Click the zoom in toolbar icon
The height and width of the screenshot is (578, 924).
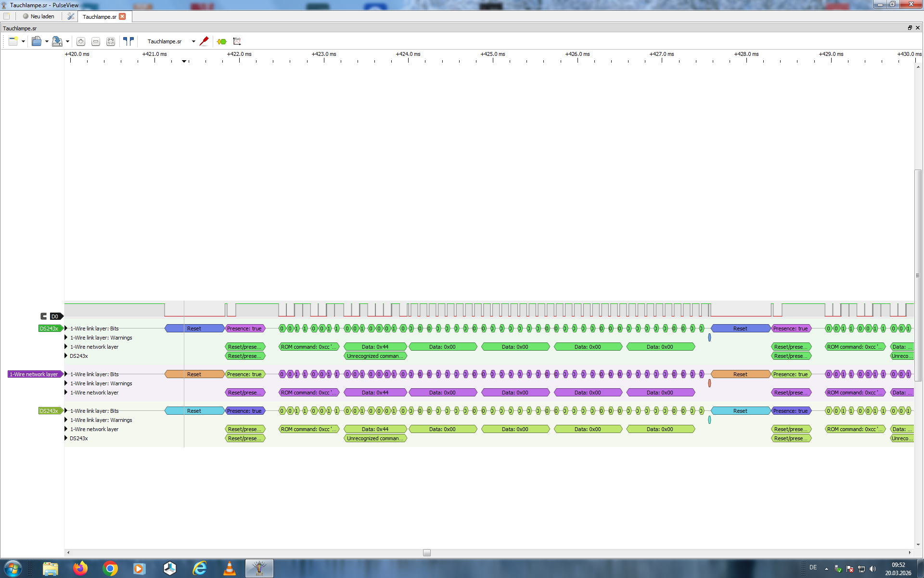click(x=81, y=41)
